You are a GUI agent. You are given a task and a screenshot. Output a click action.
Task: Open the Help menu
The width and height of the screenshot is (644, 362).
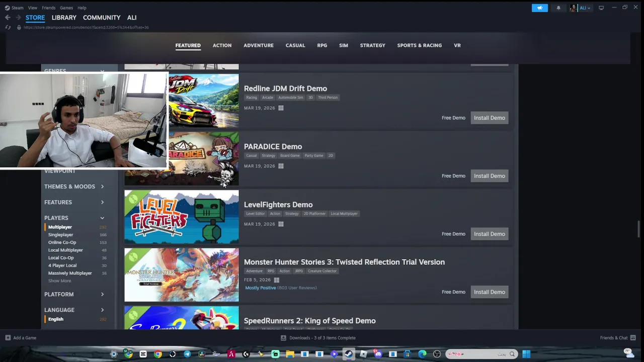point(82,8)
